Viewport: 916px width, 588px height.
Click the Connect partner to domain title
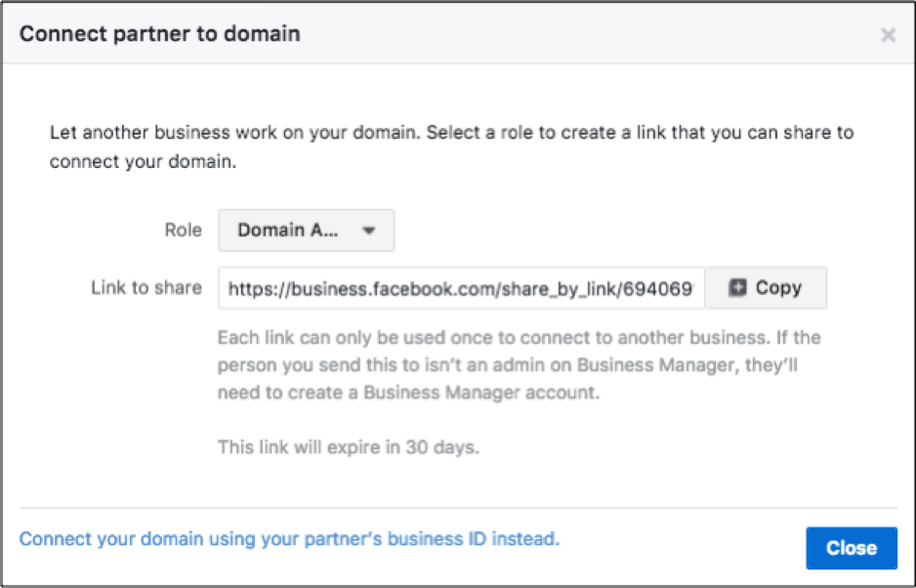160,34
